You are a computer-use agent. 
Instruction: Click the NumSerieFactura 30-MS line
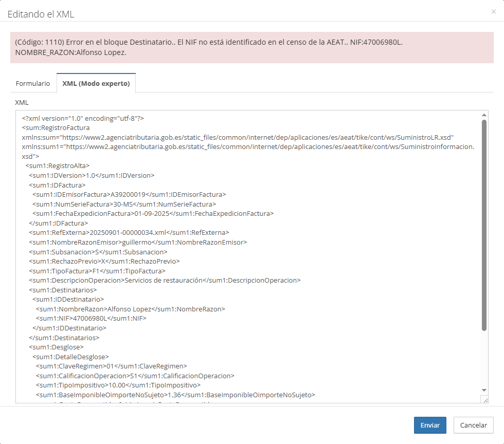click(x=124, y=204)
